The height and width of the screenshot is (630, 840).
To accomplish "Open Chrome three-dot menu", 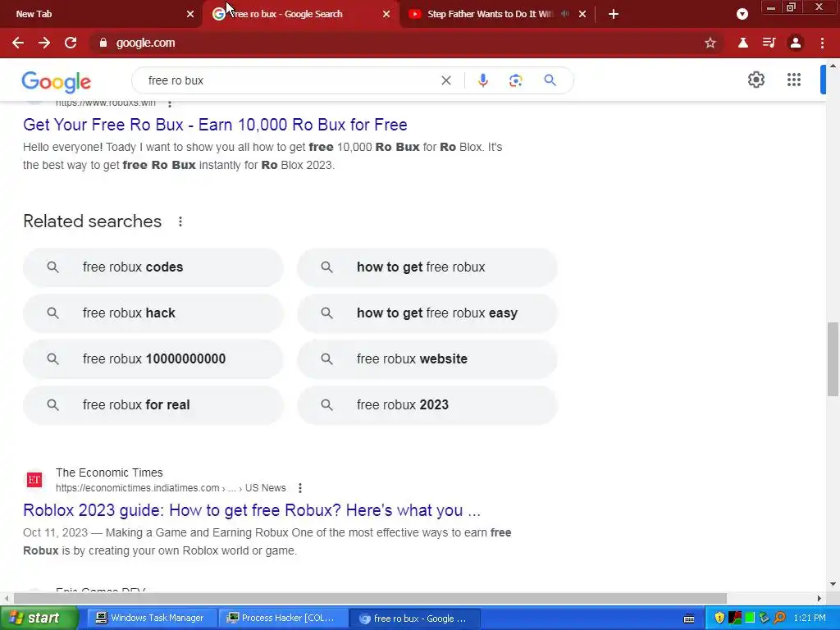I will point(822,43).
